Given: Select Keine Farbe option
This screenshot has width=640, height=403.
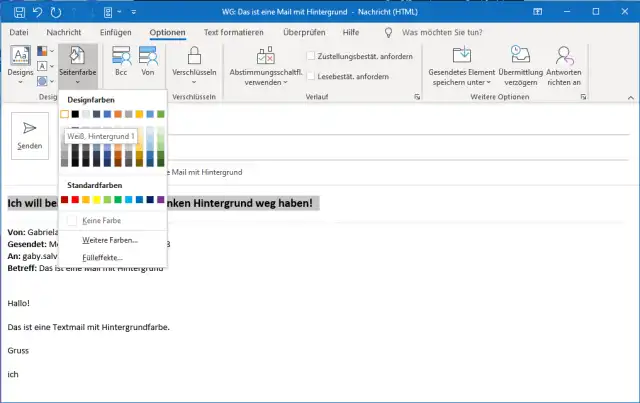Looking at the screenshot, I should click(x=99, y=220).
